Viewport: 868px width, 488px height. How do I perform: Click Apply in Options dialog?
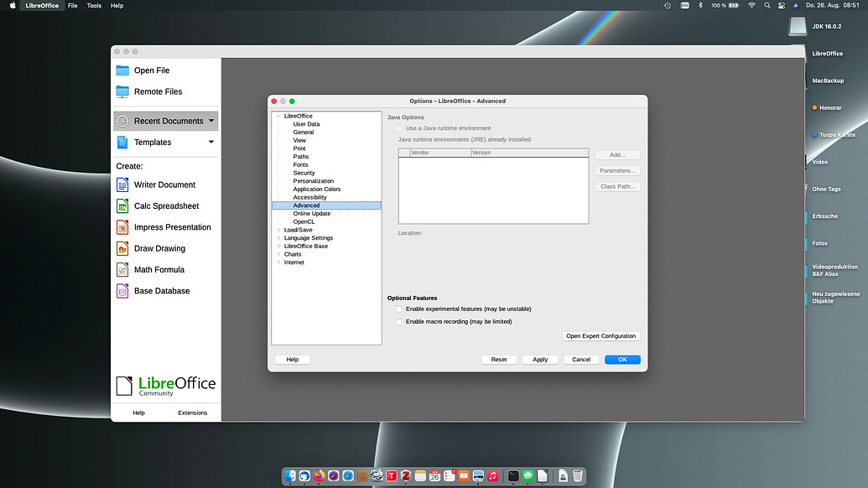540,360
